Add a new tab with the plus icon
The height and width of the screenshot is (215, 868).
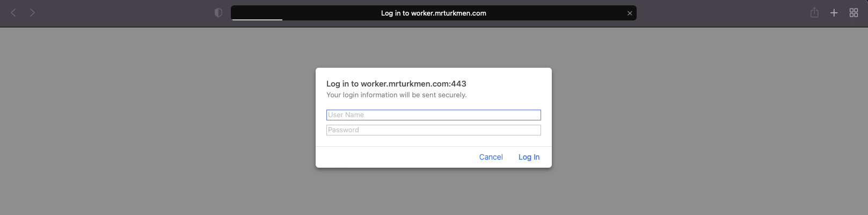pos(834,13)
